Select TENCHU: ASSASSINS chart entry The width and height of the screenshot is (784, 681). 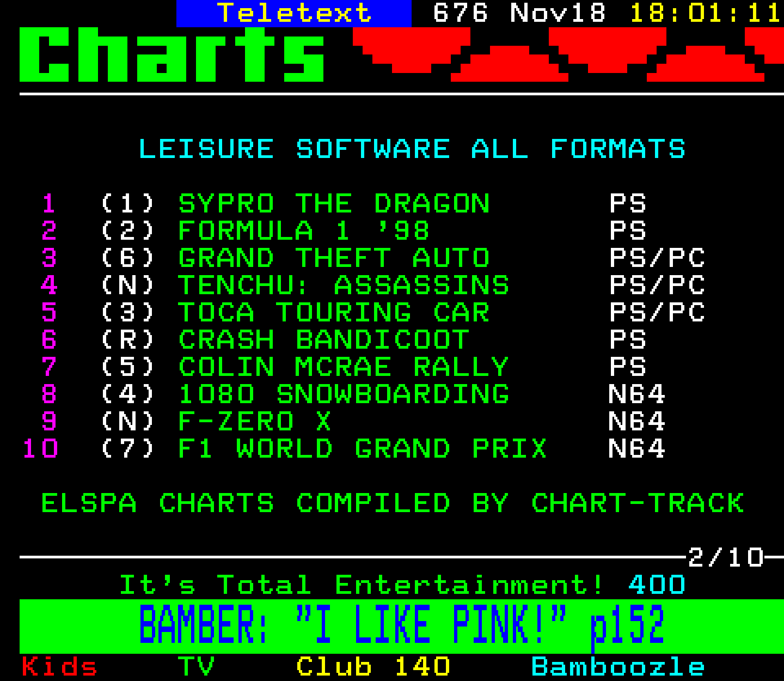[x=344, y=285]
